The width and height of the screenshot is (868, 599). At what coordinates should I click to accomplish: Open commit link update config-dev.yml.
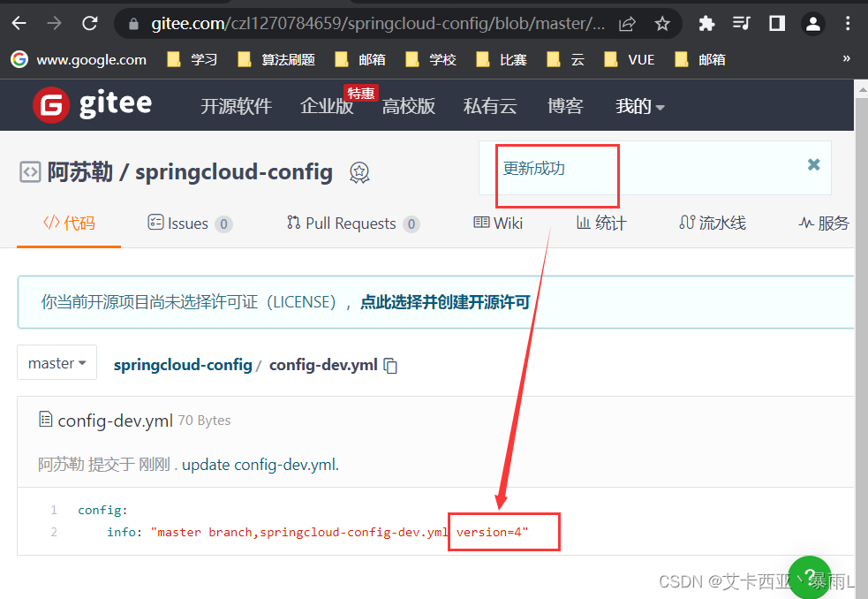click(260, 465)
